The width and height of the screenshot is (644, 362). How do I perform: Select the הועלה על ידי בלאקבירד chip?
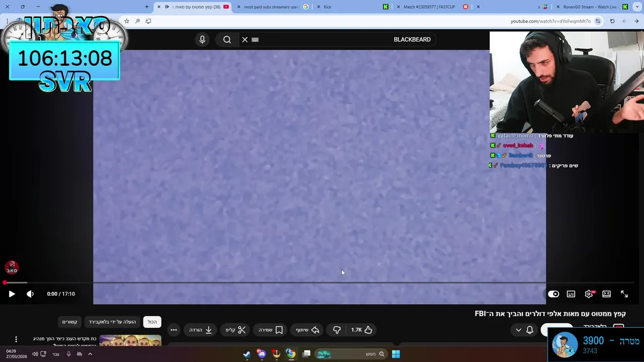pos(112,322)
